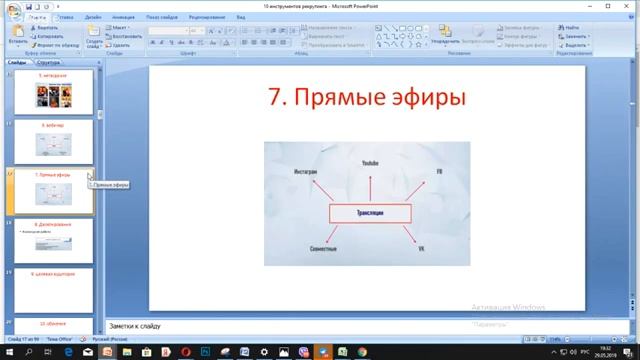The image size is (640, 360).
Task: Open font color picker
Action: [227, 42]
